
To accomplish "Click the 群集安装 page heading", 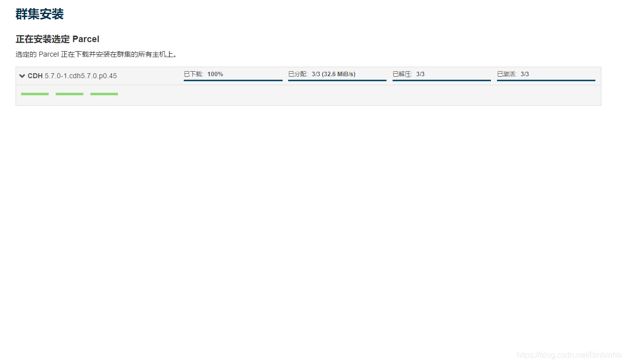I will (40, 14).
